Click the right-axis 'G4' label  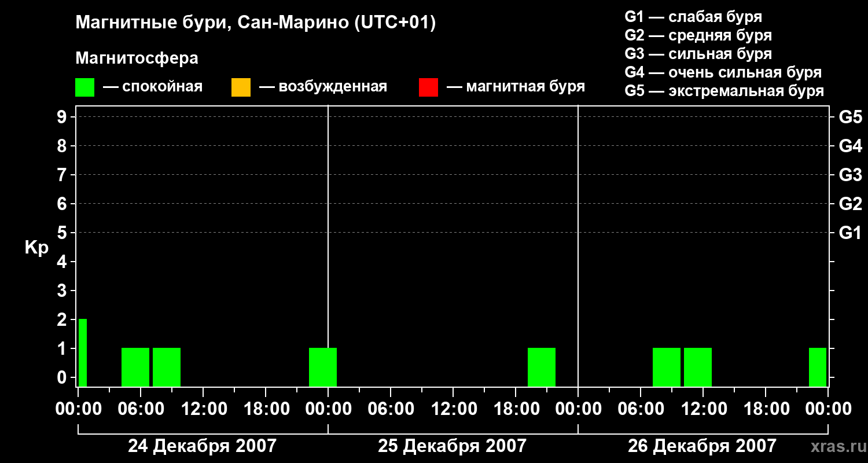(x=850, y=146)
